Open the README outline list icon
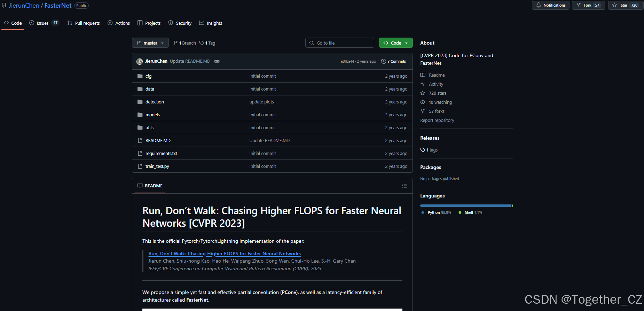The width and height of the screenshot is (644, 311). (x=405, y=186)
